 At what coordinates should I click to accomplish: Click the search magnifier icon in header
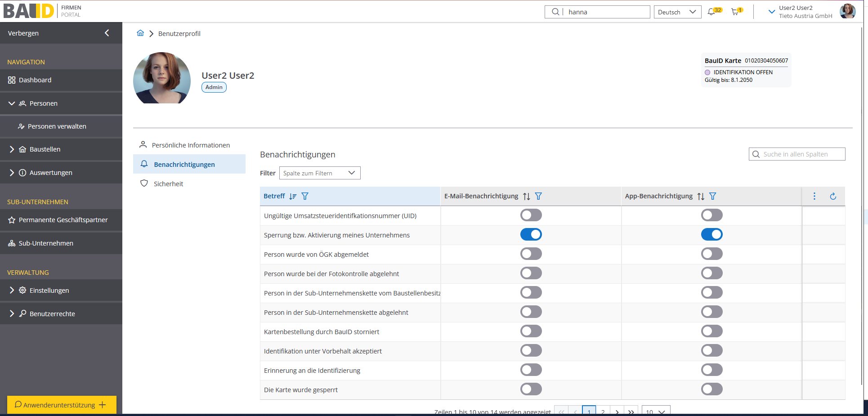click(555, 12)
